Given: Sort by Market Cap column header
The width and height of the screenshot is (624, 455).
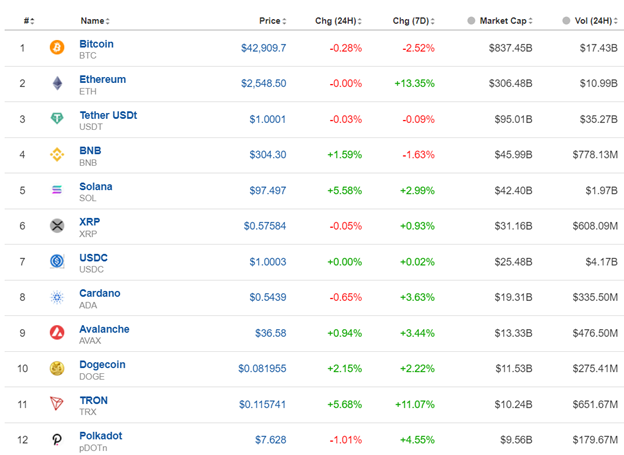Looking at the screenshot, I should point(507,20).
